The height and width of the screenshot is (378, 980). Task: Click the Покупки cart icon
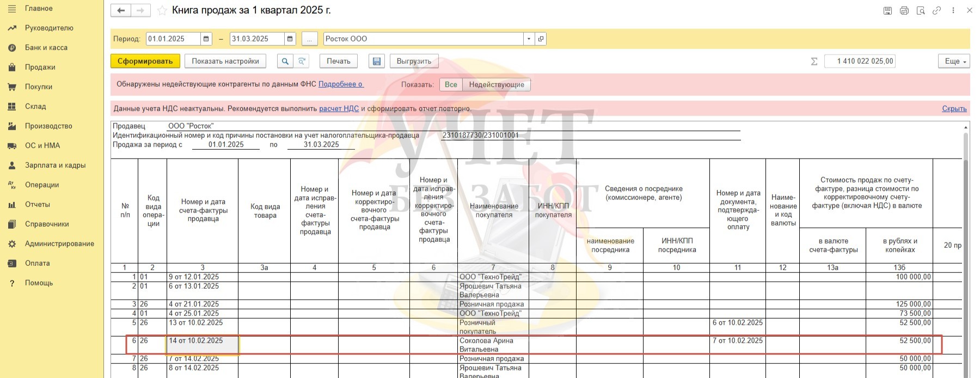(12, 87)
